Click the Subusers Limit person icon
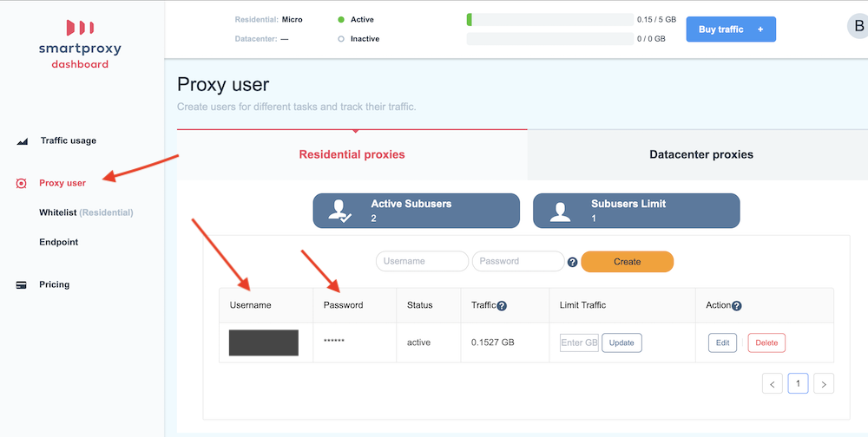Image resolution: width=868 pixels, height=437 pixels. point(560,211)
